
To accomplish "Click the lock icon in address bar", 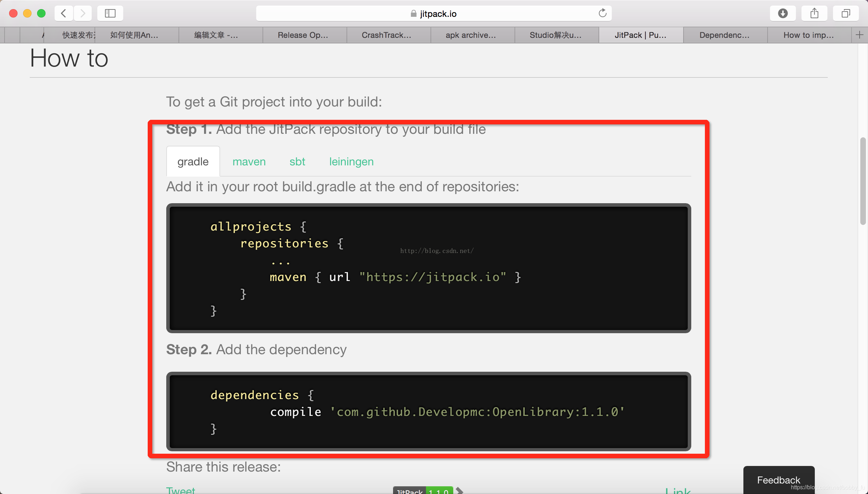I will tap(413, 14).
